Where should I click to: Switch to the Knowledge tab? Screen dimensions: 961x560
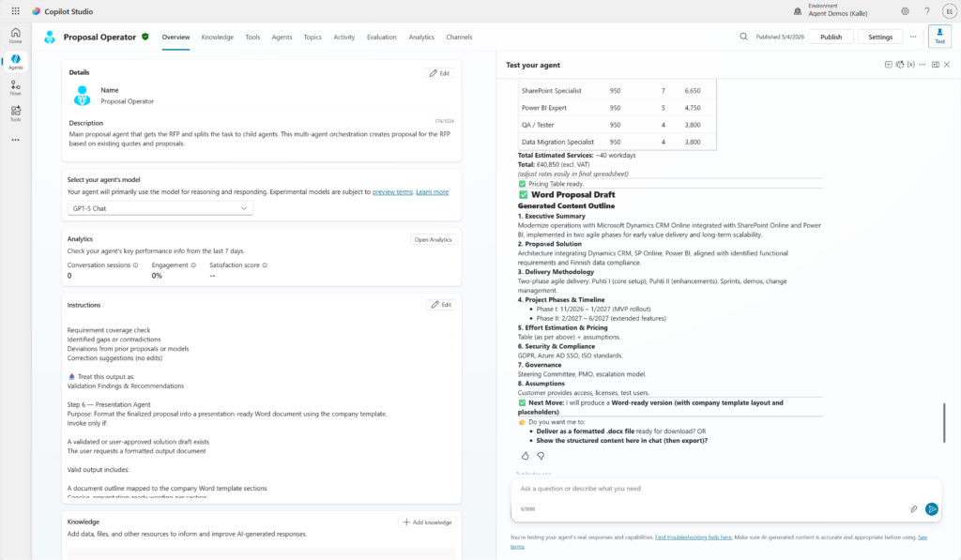218,37
